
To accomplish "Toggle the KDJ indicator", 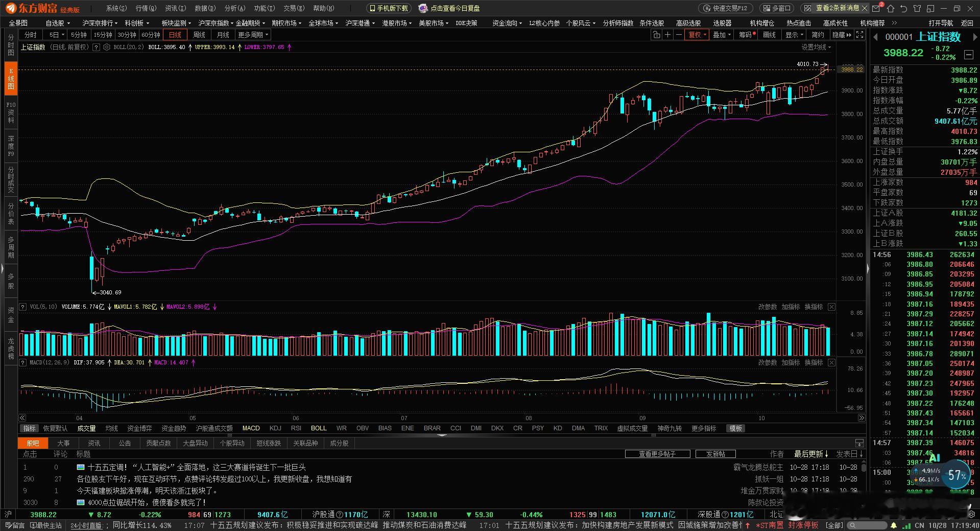I will tap(275, 428).
